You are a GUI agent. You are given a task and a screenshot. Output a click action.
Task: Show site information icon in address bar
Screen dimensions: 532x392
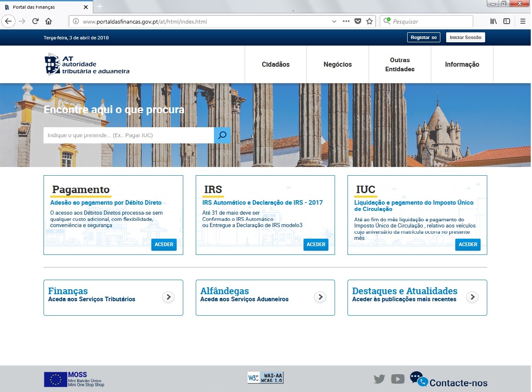click(x=76, y=22)
